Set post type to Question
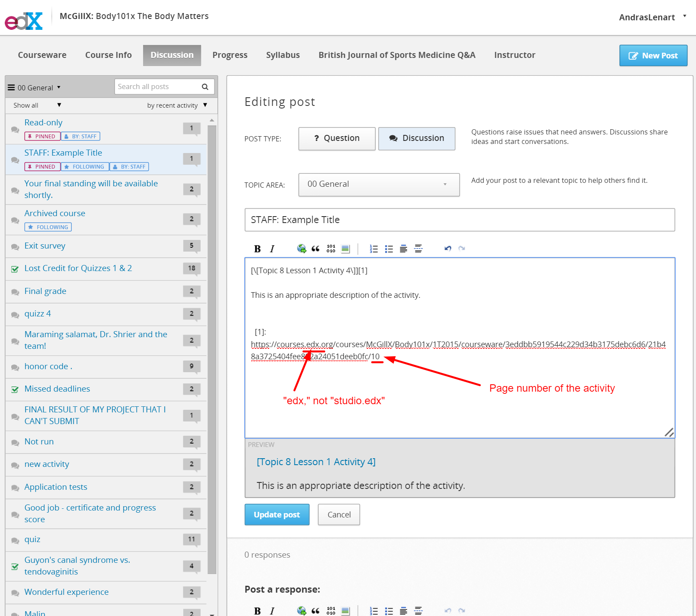The height and width of the screenshot is (616, 696). tap(337, 138)
